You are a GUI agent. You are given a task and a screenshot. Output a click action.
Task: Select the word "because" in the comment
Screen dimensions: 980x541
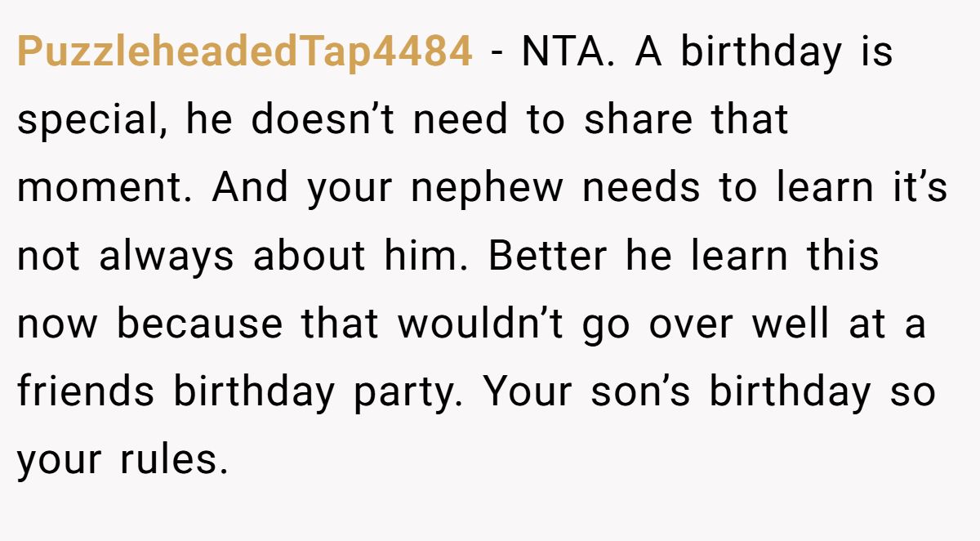coord(203,324)
